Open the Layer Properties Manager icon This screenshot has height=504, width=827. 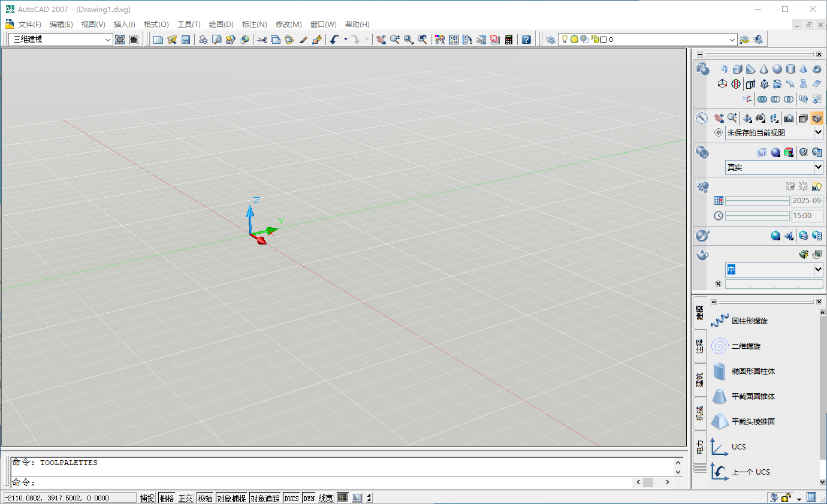551,40
